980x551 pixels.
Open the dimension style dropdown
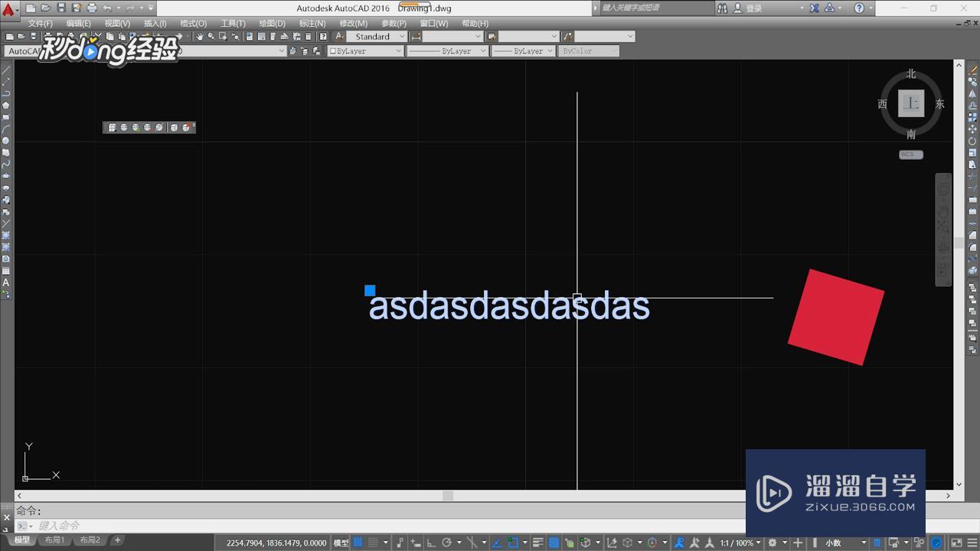[x=452, y=37]
